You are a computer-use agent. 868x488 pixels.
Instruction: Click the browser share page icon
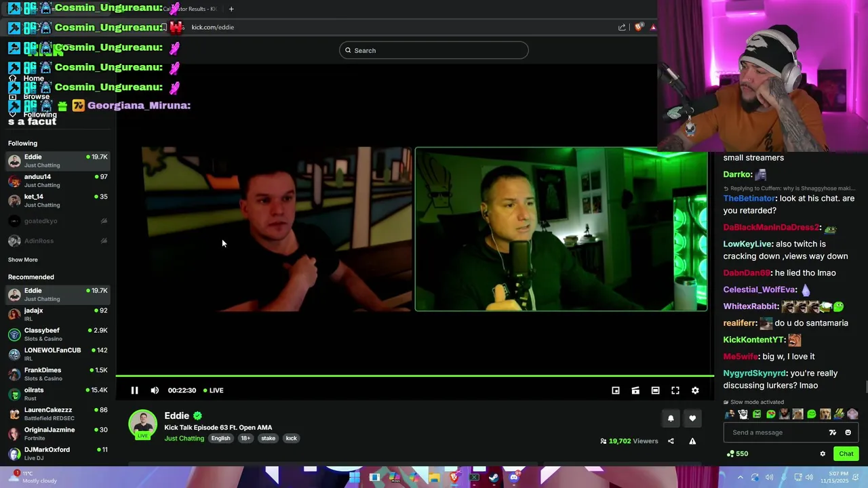[622, 27]
